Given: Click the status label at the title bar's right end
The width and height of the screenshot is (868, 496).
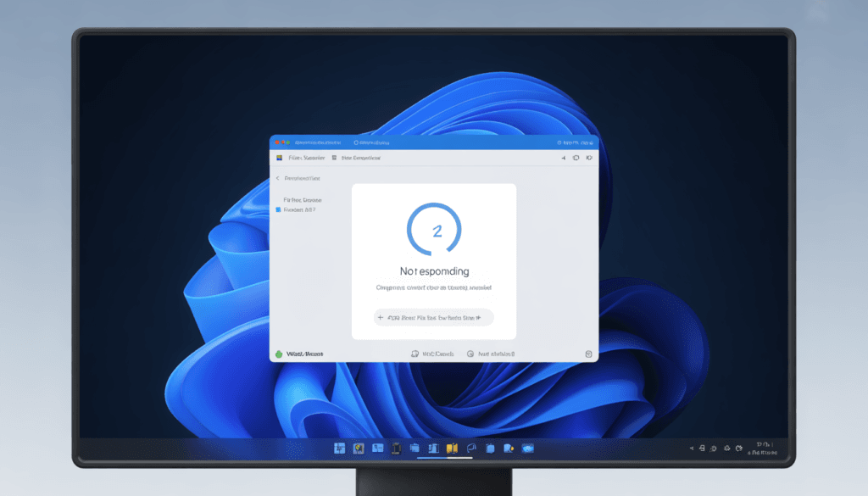Looking at the screenshot, I should 576,142.
